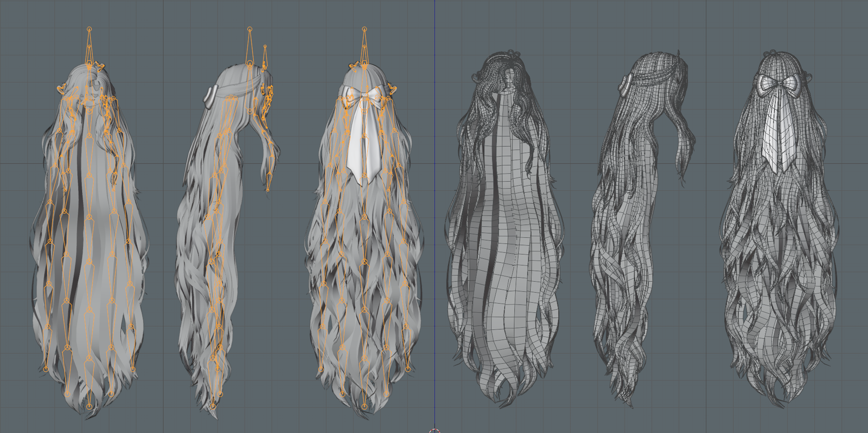
Task: Pick the shorter top bone in side-view rig
Action: click(265, 47)
